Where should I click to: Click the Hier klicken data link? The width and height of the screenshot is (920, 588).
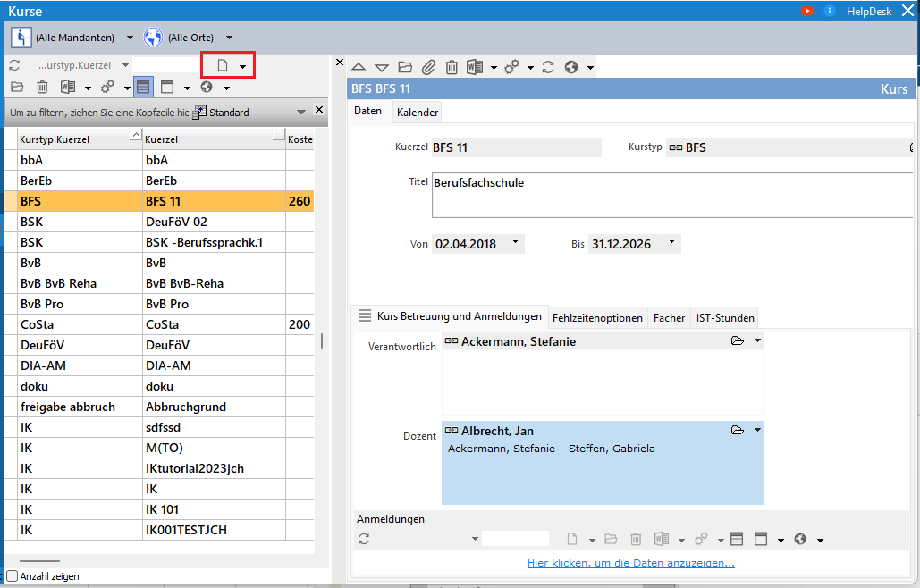coord(630,563)
